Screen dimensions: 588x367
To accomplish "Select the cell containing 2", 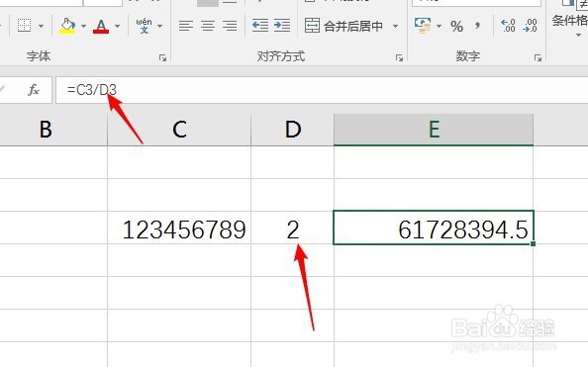I will pos(292,228).
